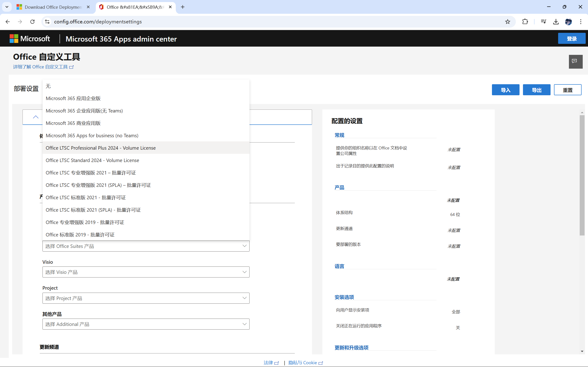Click scrollbar down arrow

click(x=582, y=351)
